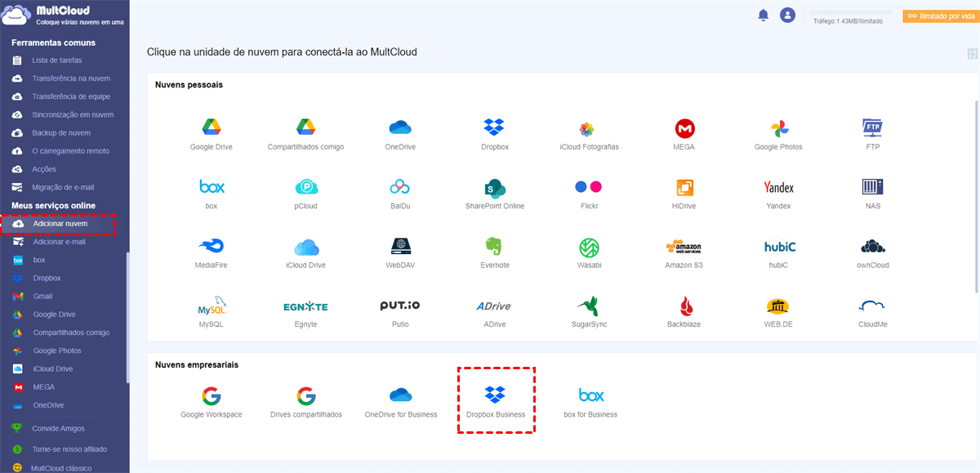Connect a MySQL database
This screenshot has width=980, height=473.
[212, 307]
